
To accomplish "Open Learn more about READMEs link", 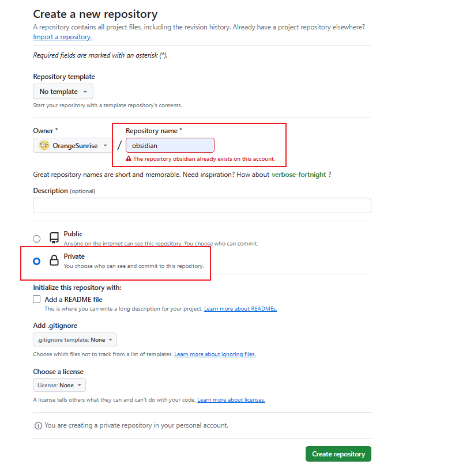I will [x=240, y=309].
